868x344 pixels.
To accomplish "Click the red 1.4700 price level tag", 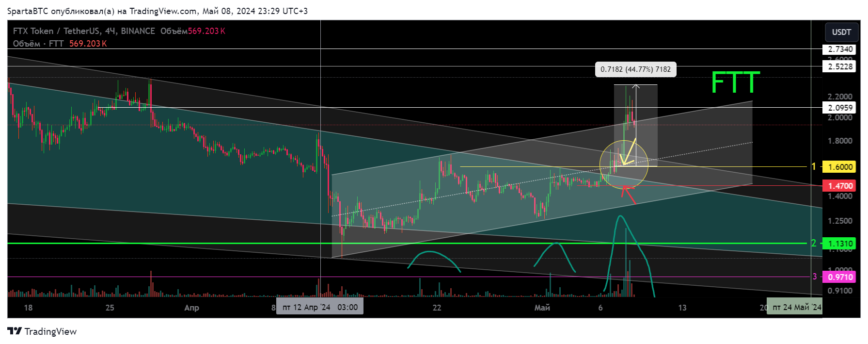I will (x=839, y=186).
